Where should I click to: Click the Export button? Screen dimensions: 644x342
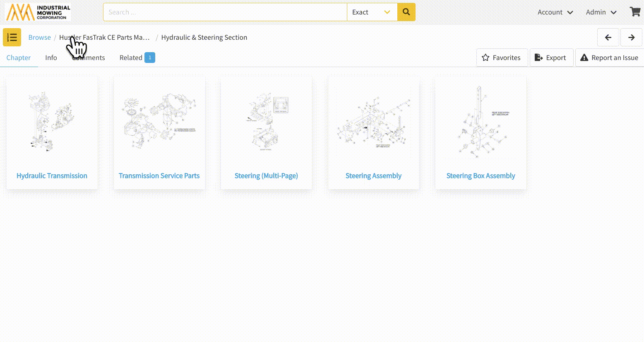(551, 58)
